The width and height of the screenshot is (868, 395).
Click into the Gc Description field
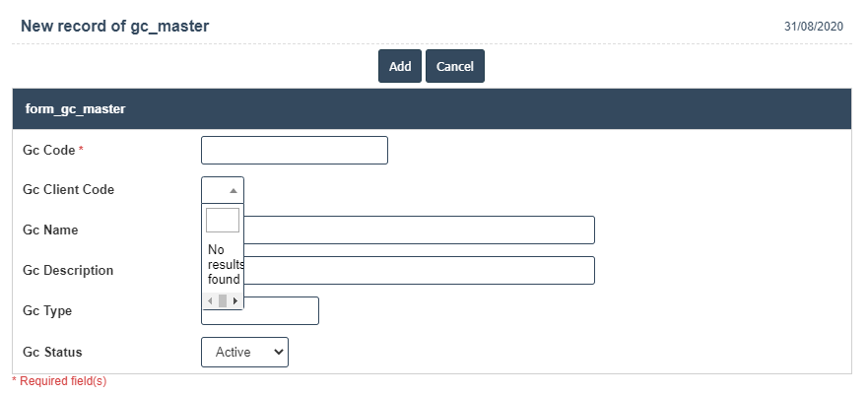[419, 270]
